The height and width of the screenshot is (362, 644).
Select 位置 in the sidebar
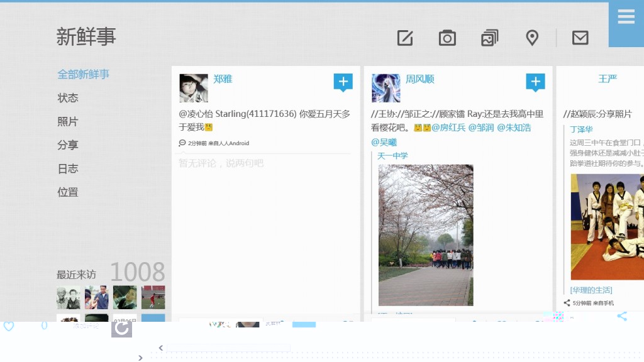click(x=68, y=192)
